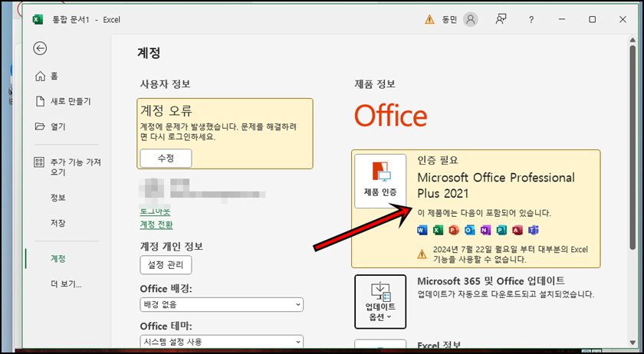The image size is (644, 354).
Task: Open Help with the question mark
Action: click(x=531, y=19)
